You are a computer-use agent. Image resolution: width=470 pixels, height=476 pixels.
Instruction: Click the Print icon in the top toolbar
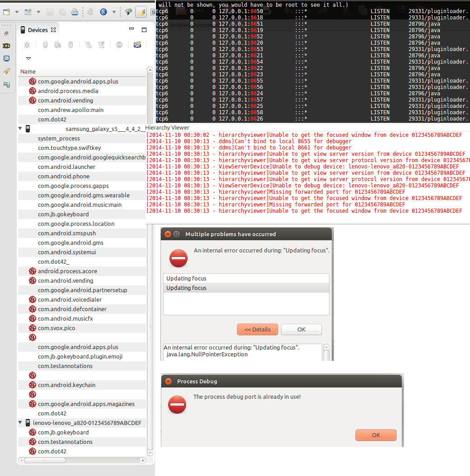(x=74, y=12)
